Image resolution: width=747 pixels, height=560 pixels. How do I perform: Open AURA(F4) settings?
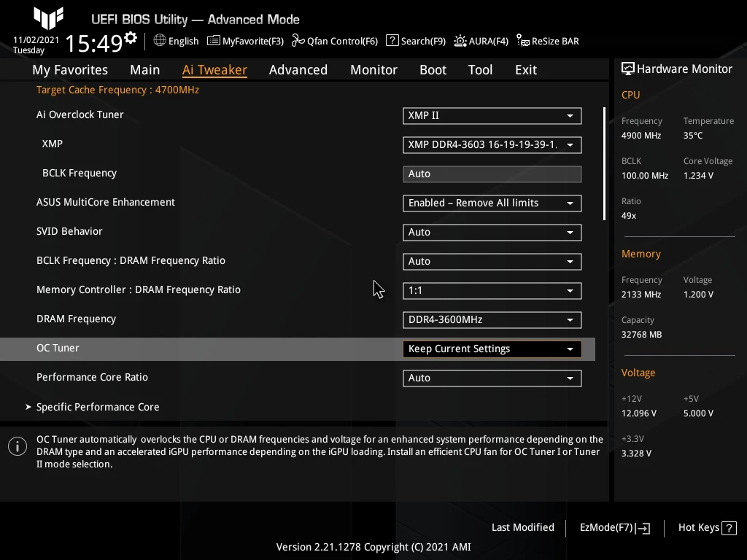(x=481, y=41)
